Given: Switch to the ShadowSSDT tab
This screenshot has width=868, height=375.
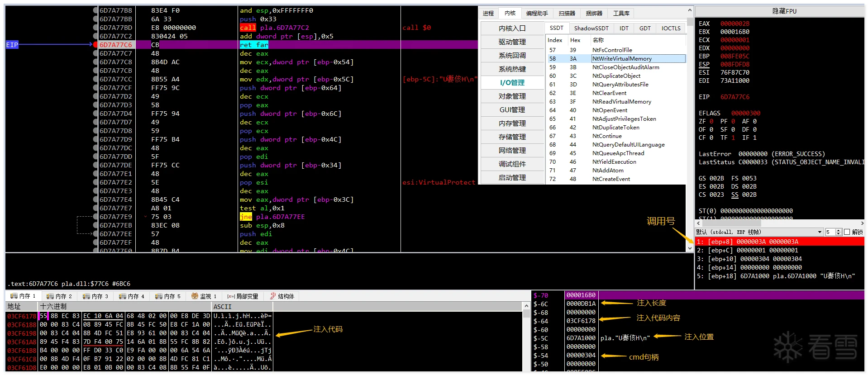Looking at the screenshot, I should click(x=591, y=28).
